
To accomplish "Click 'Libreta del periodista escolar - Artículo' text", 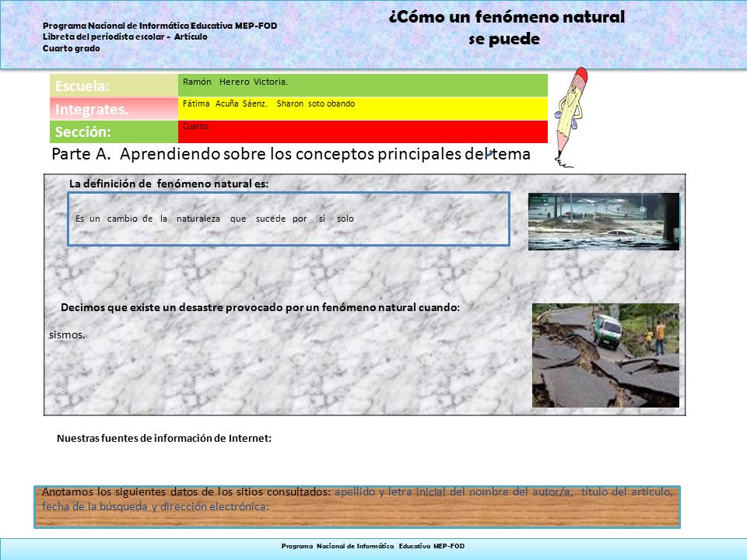I will click(124, 37).
